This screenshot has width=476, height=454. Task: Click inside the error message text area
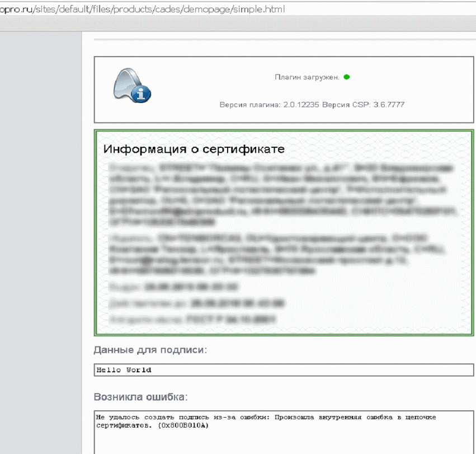[x=284, y=437]
